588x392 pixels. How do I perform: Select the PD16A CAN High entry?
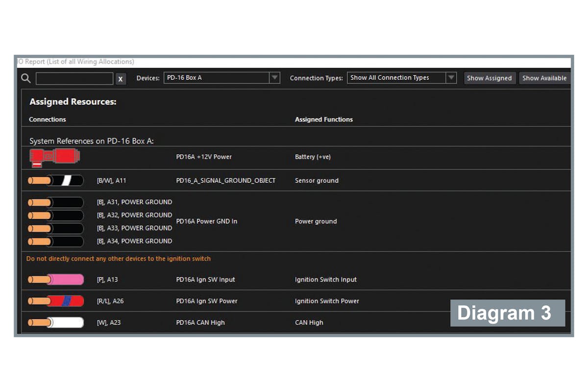(x=200, y=323)
